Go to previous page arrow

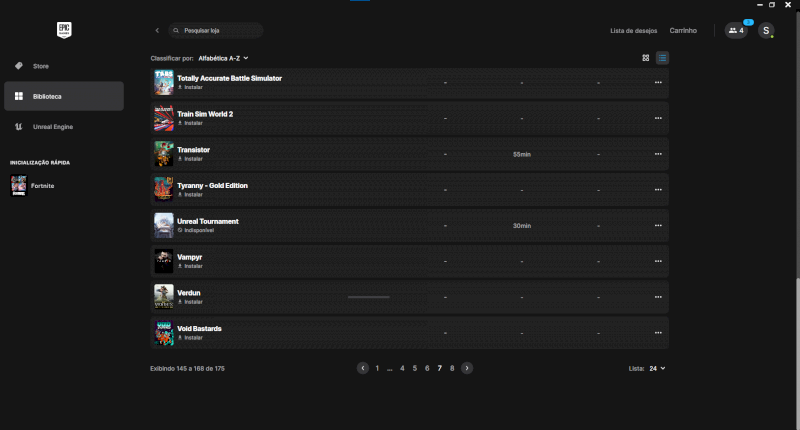click(x=363, y=368)
